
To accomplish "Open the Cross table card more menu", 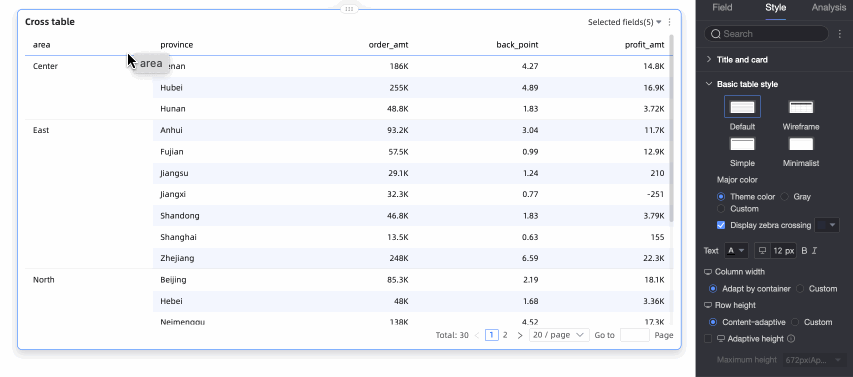I will [670, 22].
